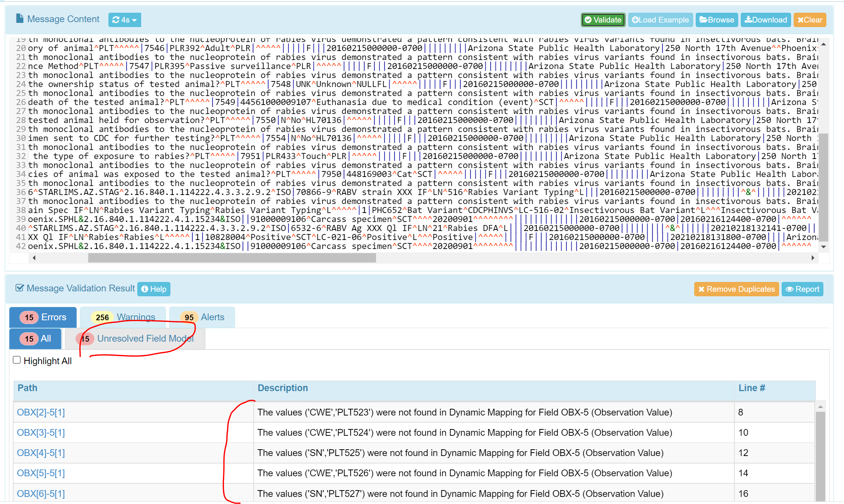Open a file via the Browse folder icon

pos(703,20)
